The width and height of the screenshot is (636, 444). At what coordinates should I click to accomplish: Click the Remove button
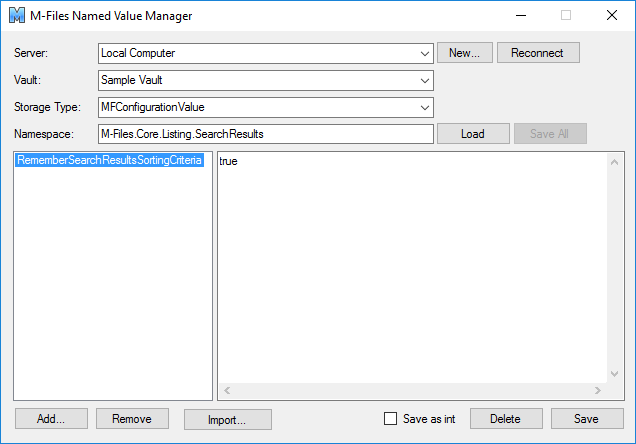132,418
